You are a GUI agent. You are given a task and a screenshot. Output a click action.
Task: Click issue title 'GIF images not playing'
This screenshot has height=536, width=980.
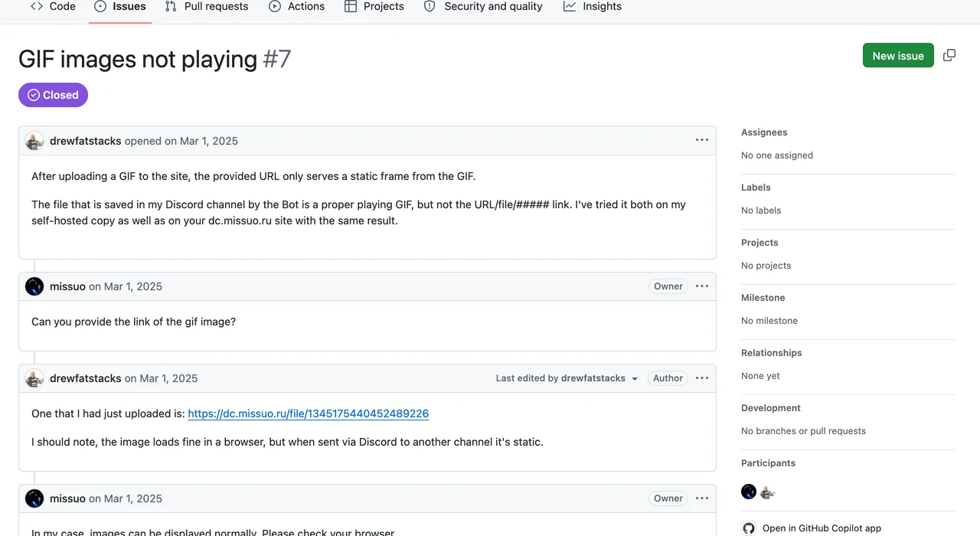[x=138, y=59]
